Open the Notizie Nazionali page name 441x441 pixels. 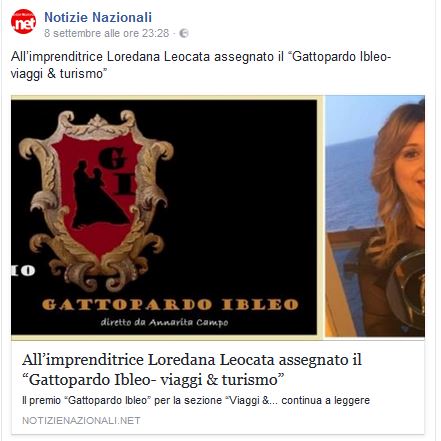click(98, 17)
